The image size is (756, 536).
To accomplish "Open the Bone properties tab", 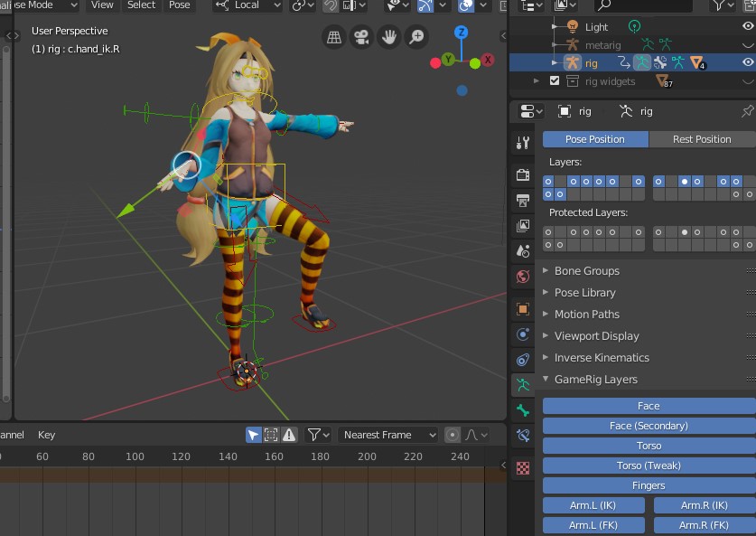I will 523,410.
